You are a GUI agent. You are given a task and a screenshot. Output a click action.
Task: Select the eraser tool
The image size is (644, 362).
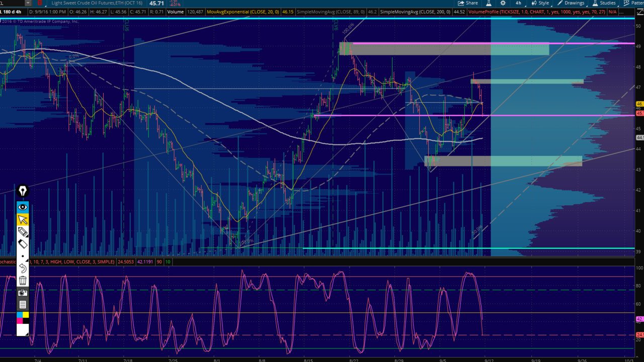click(x=23, y=244)
